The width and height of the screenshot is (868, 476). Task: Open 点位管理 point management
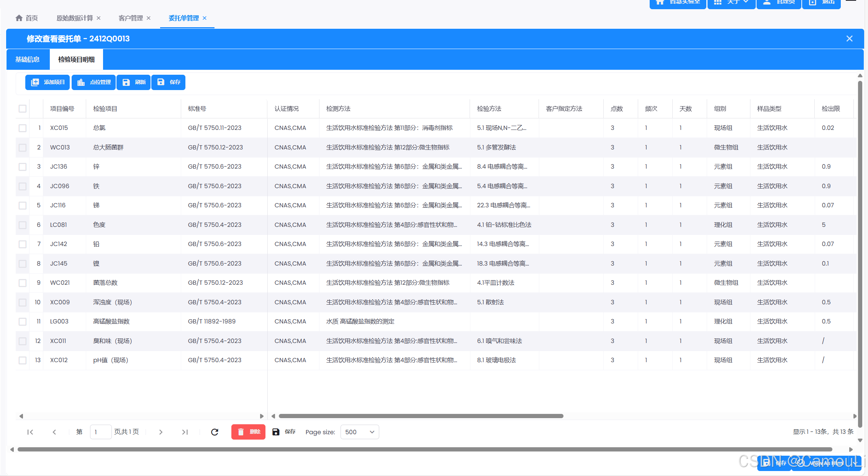pos(94,82)
